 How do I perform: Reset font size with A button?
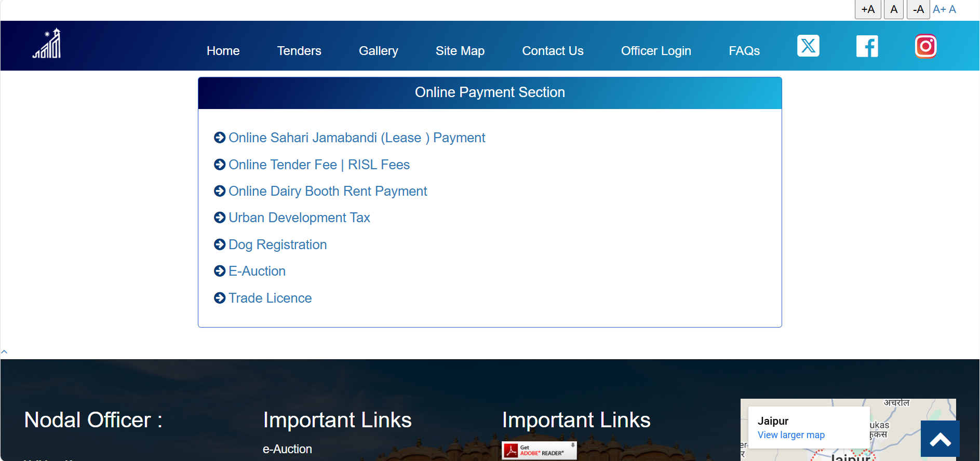click(x=894, y=9)
